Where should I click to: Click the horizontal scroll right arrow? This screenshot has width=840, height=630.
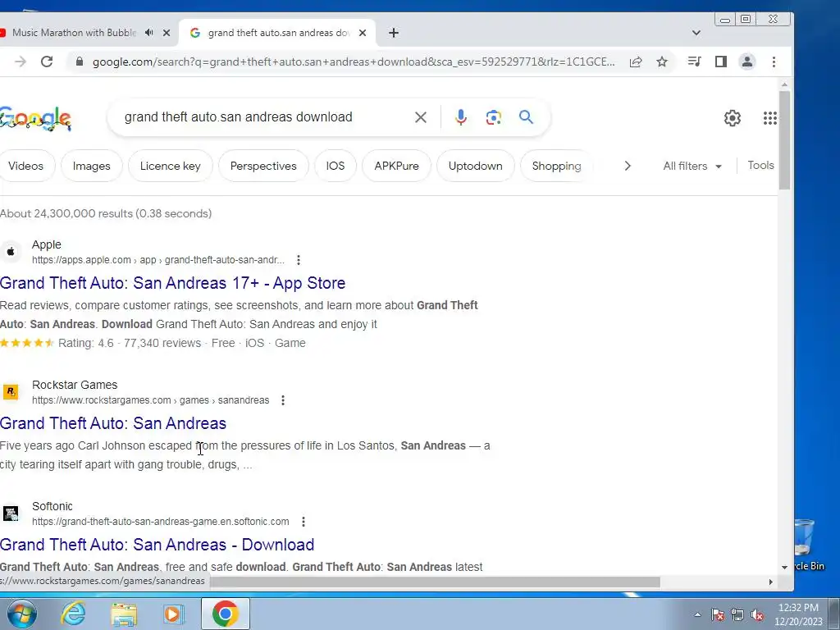click(x=771, y=582)
